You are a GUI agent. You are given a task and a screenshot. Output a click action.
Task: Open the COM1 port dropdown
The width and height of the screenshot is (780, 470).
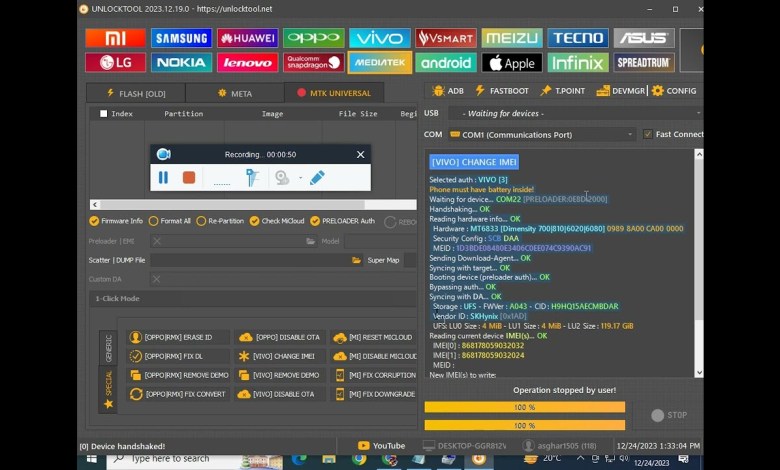tap(542, 134)
